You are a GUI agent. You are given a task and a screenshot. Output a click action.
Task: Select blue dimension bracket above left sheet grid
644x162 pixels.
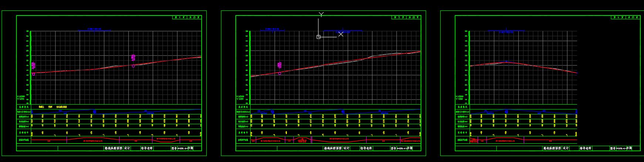94,30
